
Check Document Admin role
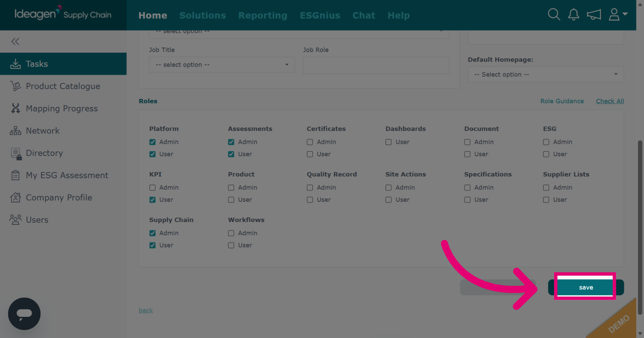coord(467,142)
